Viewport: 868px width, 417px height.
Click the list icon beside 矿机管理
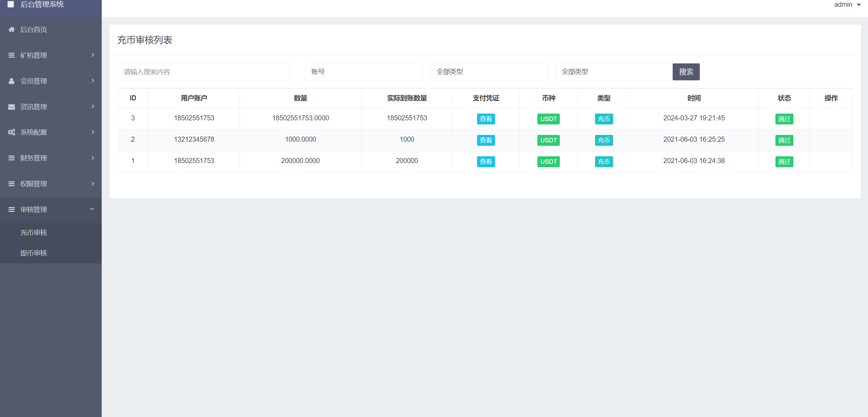pyautogui.click(x=12, y=55)
